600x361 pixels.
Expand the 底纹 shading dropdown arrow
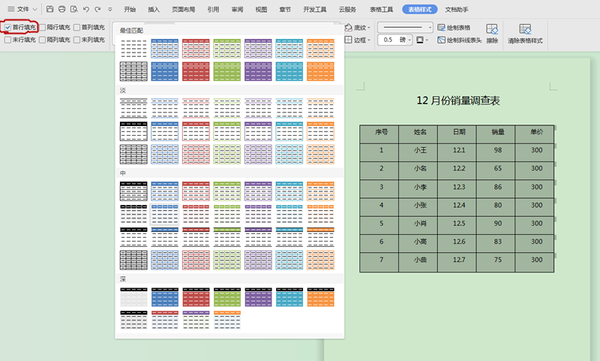(369, 28)
